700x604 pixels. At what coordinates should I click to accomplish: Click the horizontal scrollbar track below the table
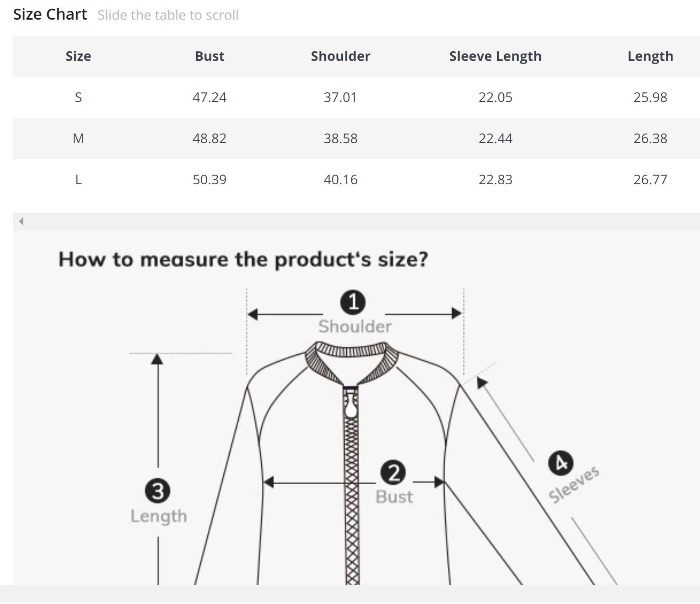357,221
